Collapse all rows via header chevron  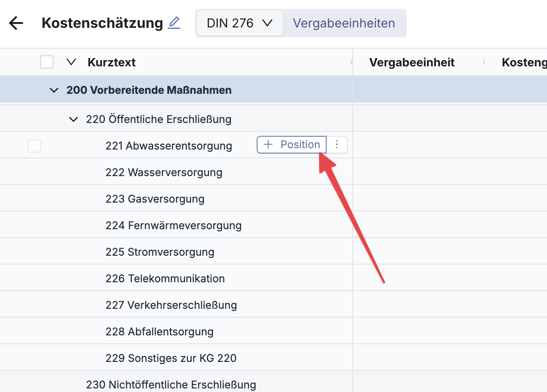[71, 62]
